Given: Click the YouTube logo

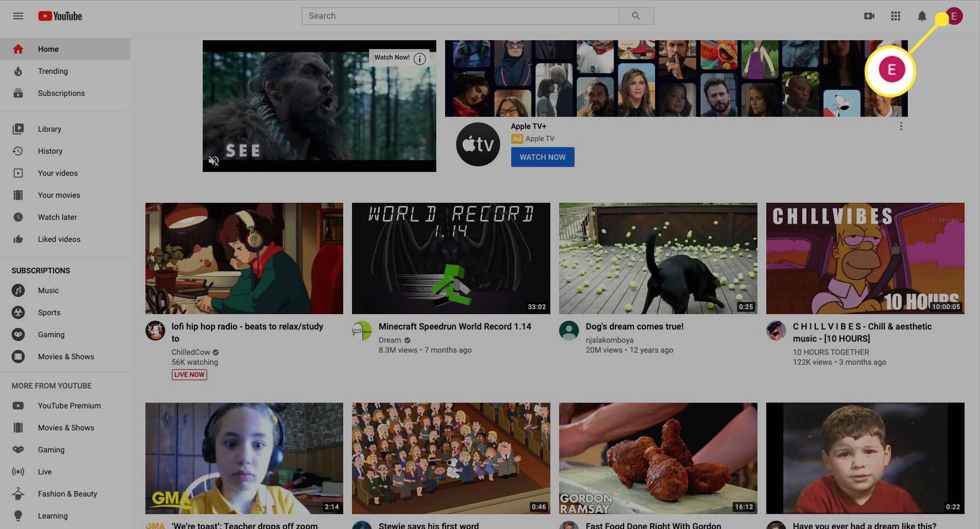Looking at the screenshot, I should click(60, 16).
